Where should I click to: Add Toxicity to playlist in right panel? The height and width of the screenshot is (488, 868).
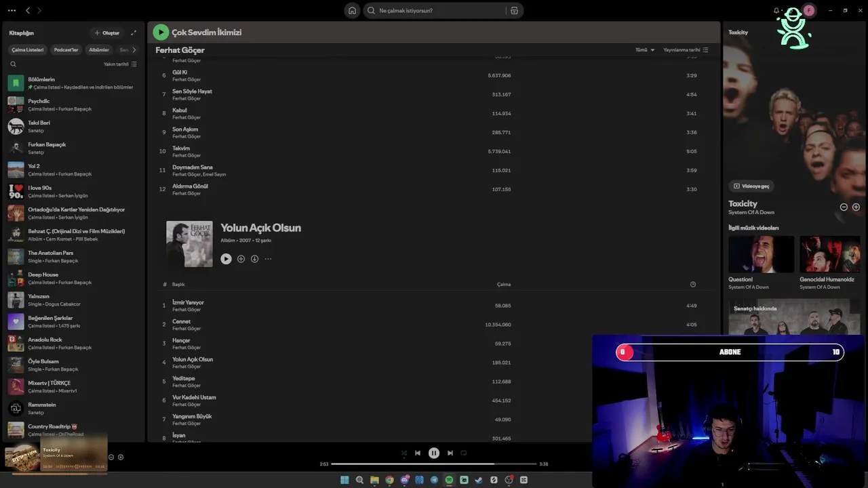tap(856, 207)
